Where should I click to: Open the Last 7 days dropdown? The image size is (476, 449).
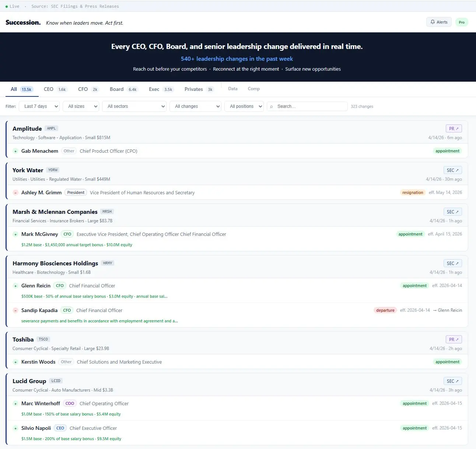[39, 106]
